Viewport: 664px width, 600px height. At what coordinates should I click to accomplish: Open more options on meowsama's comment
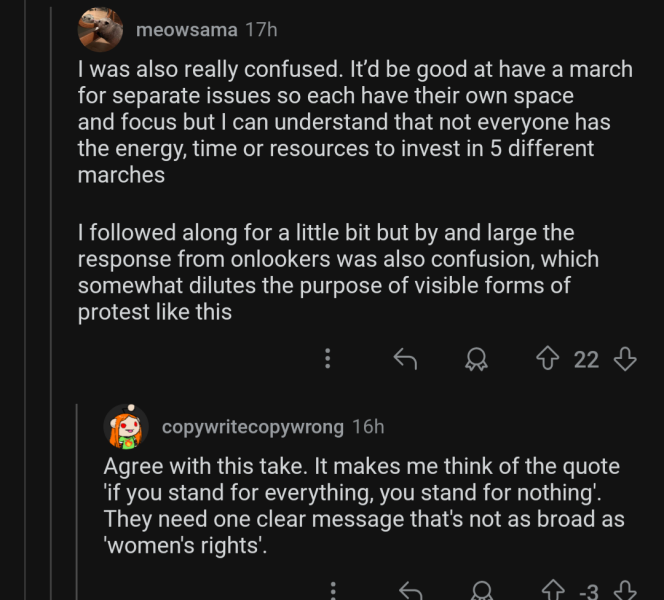click(328, 359)
